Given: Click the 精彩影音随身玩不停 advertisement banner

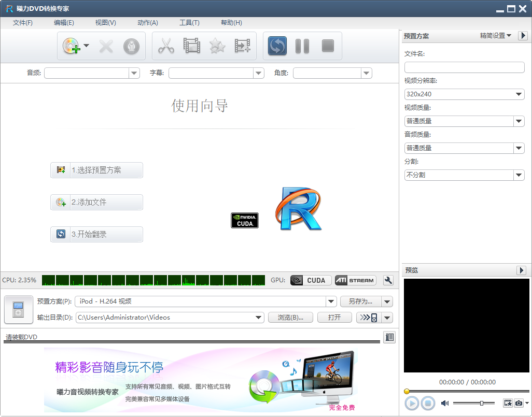Looking at the screenshot, I should click(201, 380).
